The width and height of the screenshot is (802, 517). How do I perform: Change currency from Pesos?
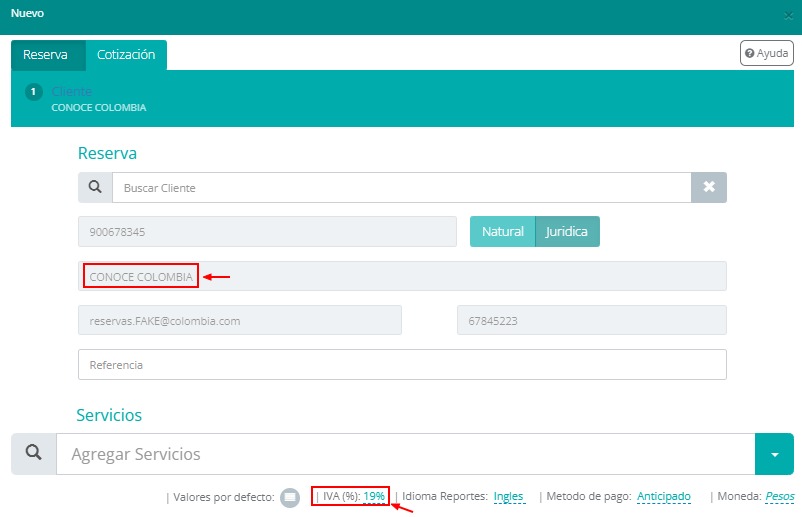click(x=779, y=496)
